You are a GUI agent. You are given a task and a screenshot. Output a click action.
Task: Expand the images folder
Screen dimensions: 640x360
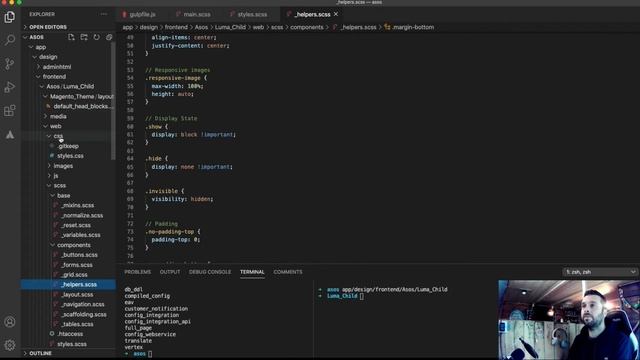tap(68, 166)
